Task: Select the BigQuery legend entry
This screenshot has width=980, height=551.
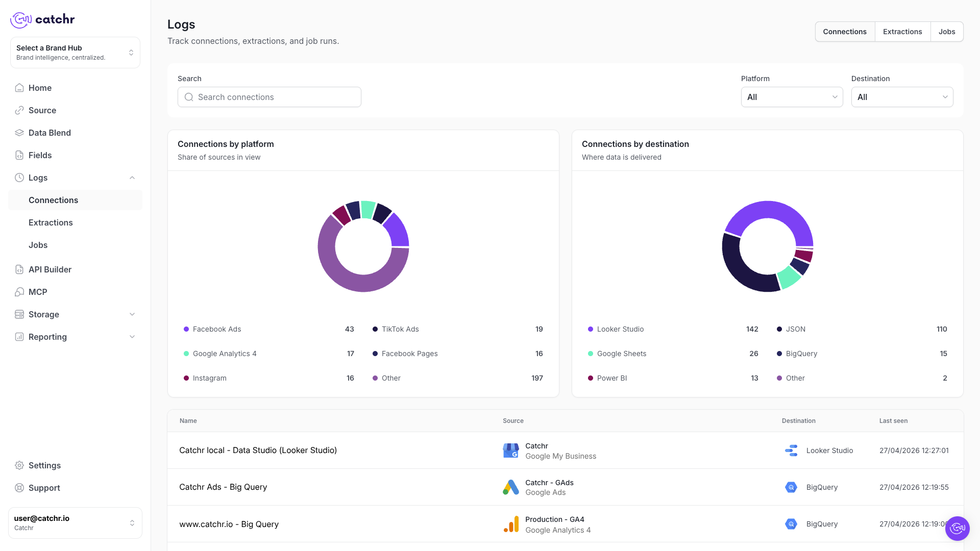Action: coord(862,354)
